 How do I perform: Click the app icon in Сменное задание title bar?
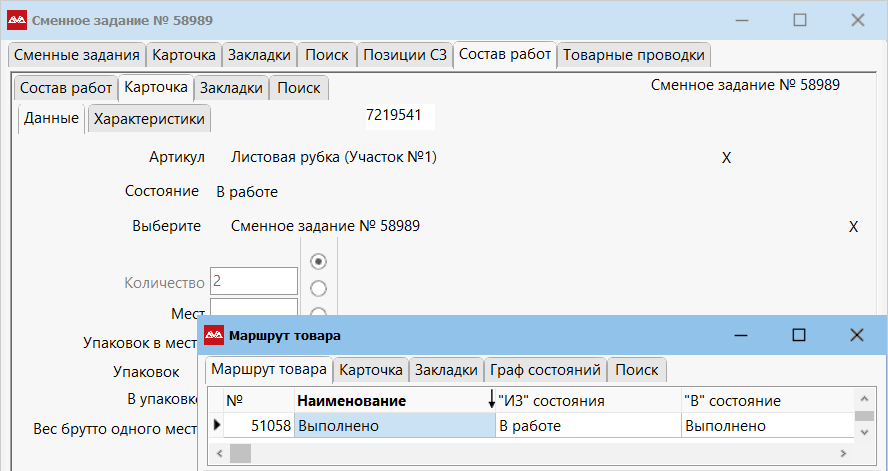(17, 20)
